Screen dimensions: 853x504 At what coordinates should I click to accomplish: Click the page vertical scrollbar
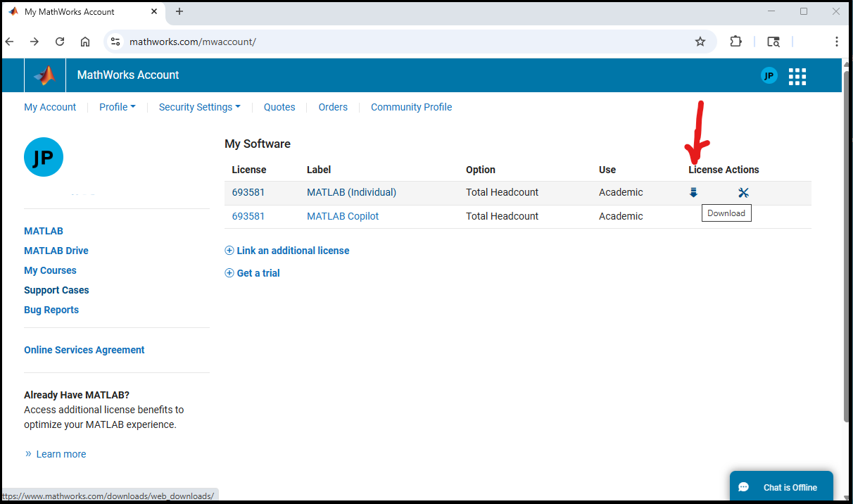click(847, 246)
